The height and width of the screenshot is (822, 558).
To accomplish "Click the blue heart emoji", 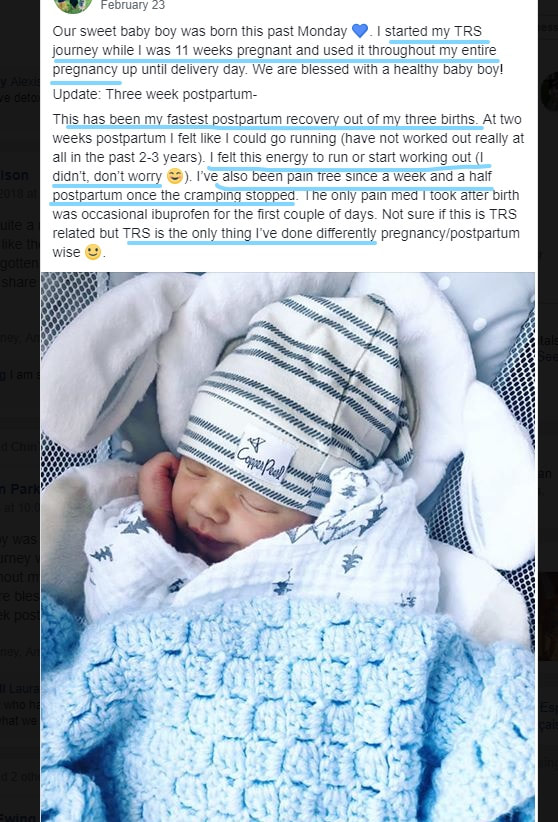I will pyautogui.click(x=360, y=31).
